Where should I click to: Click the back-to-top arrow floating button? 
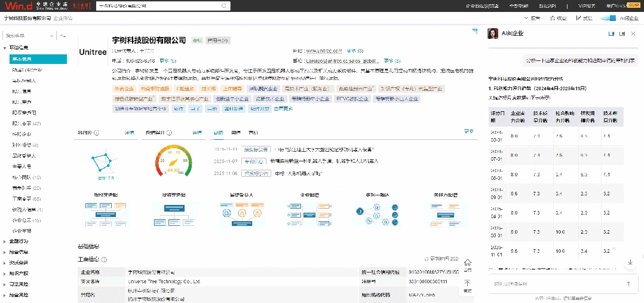[467, 283]
